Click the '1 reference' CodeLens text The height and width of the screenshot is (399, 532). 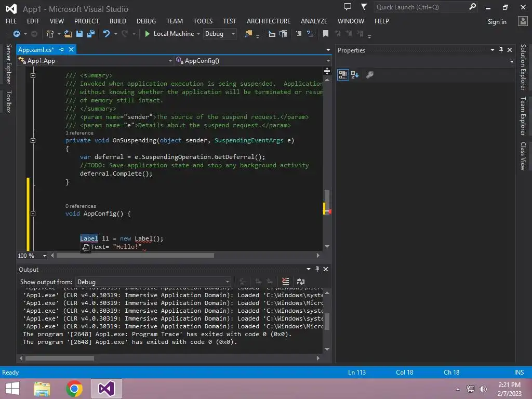pos(79,132)
